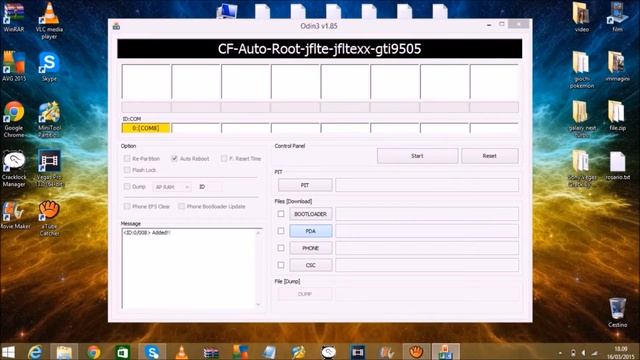Enable the Phone EFS Clear checkbox

(x=127, y=207)
